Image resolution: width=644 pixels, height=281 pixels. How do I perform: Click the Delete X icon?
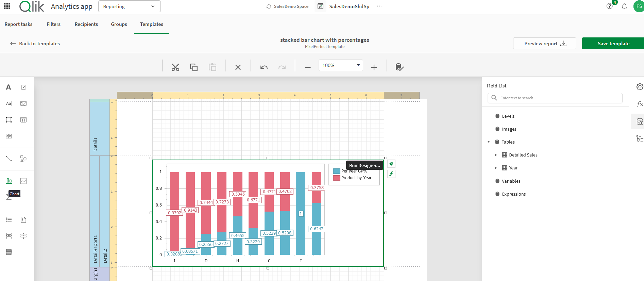coord(238,67)
